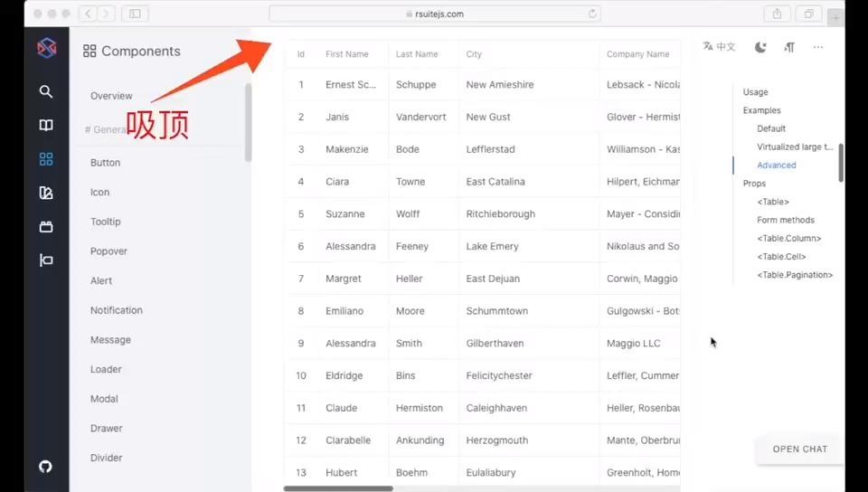Image resolution: width=868 pixels, height=492 pixels.
Task: Click cell 'Ritchieborough'
Action: click(500, 214)
